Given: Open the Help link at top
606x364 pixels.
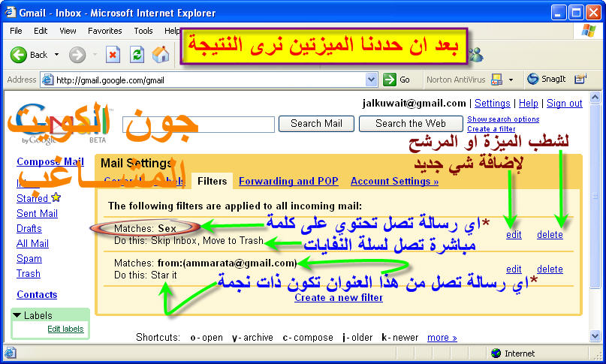Looking at the screenshot, I should tap(529, 103).
